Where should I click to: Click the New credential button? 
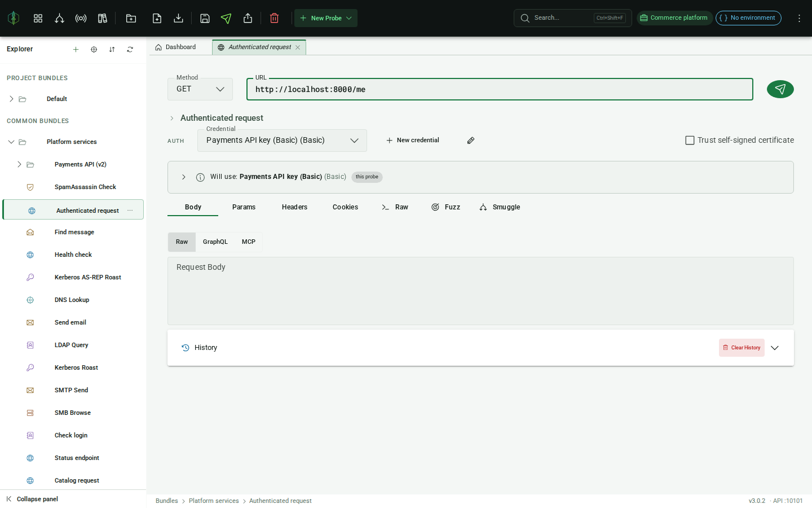click(x=413, y=141)
